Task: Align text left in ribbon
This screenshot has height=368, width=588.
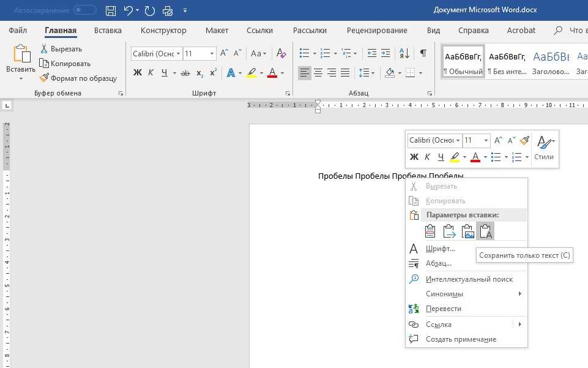Action: [x=305, y=73]
